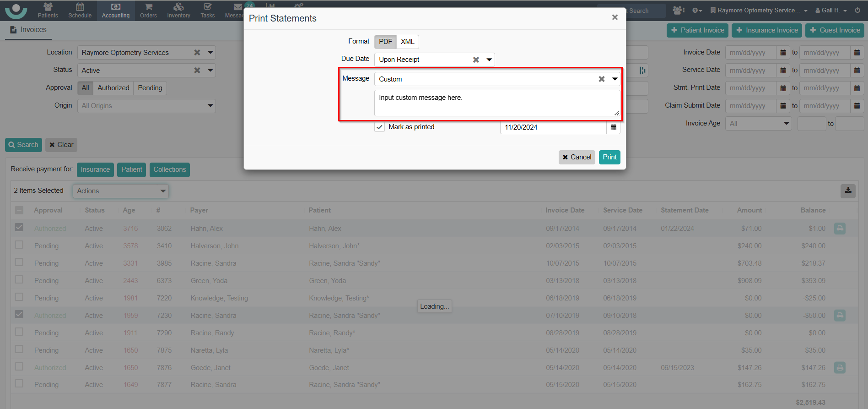Viewport: 868px width, 409px height.
Task: Click print icon on Goede, Janet row
Action: click(x=840, y=368)
